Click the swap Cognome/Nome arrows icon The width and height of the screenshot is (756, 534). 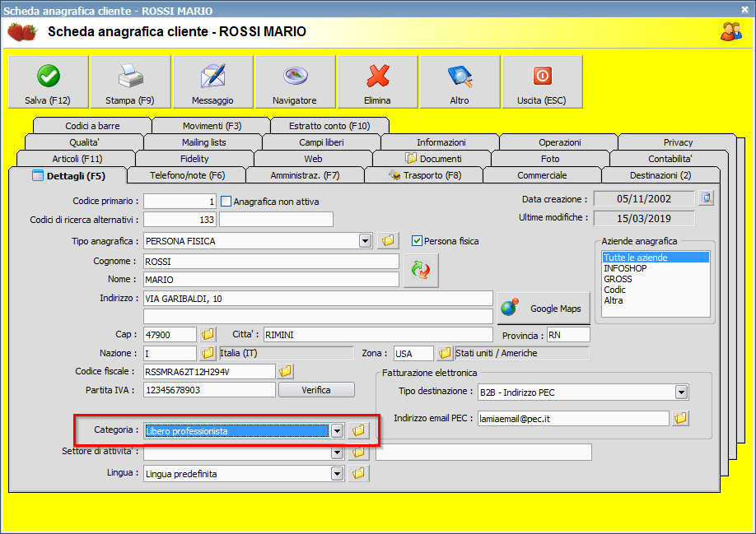click(x=421, y=270)
